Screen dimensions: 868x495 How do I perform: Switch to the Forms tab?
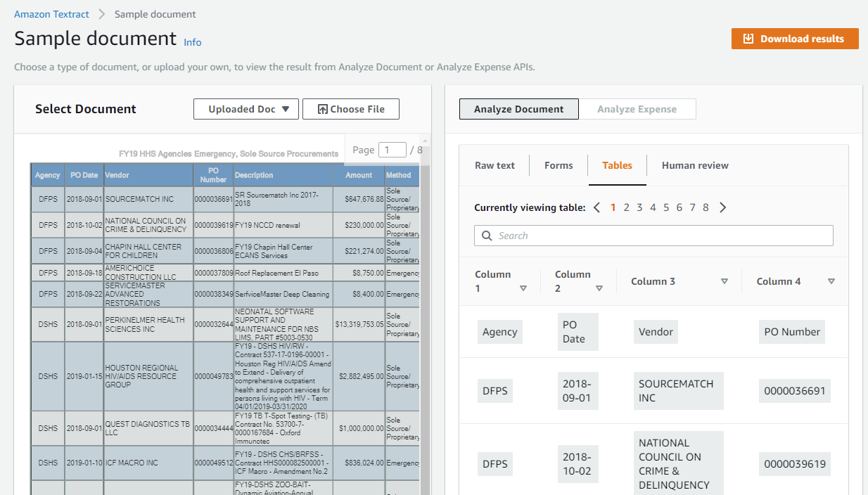coord(558,165)
